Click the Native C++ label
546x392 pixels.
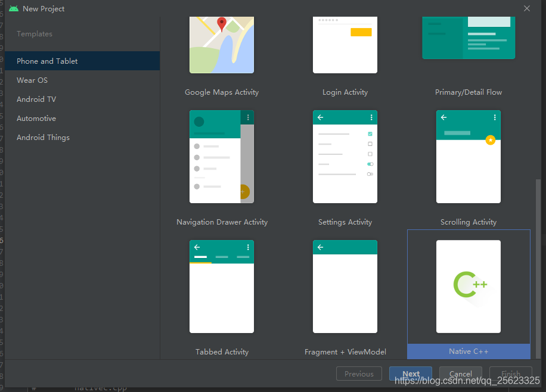[469, 351]
